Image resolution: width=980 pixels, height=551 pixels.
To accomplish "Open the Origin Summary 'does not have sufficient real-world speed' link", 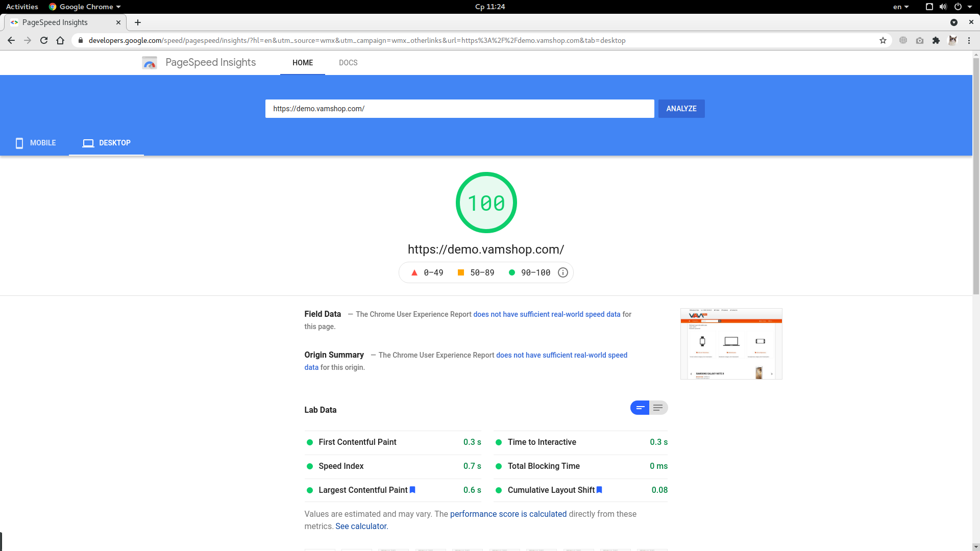I will (561, 355).
